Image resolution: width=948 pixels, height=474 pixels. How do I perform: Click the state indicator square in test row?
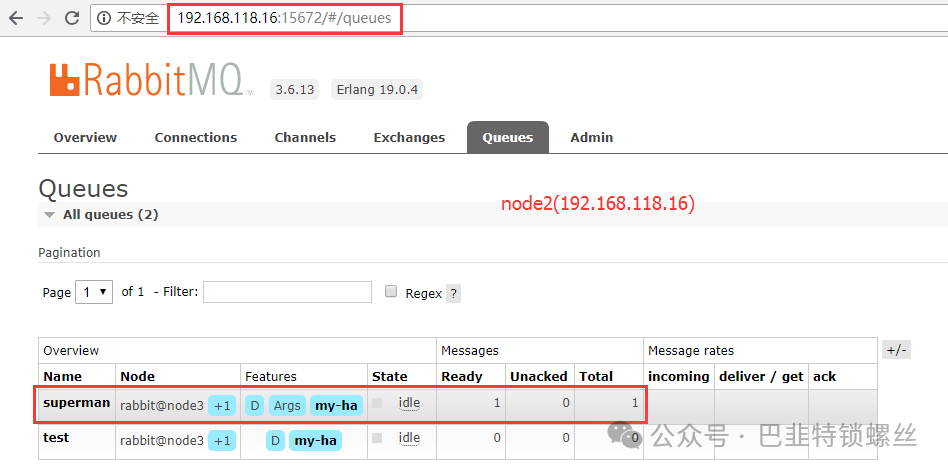377,438
